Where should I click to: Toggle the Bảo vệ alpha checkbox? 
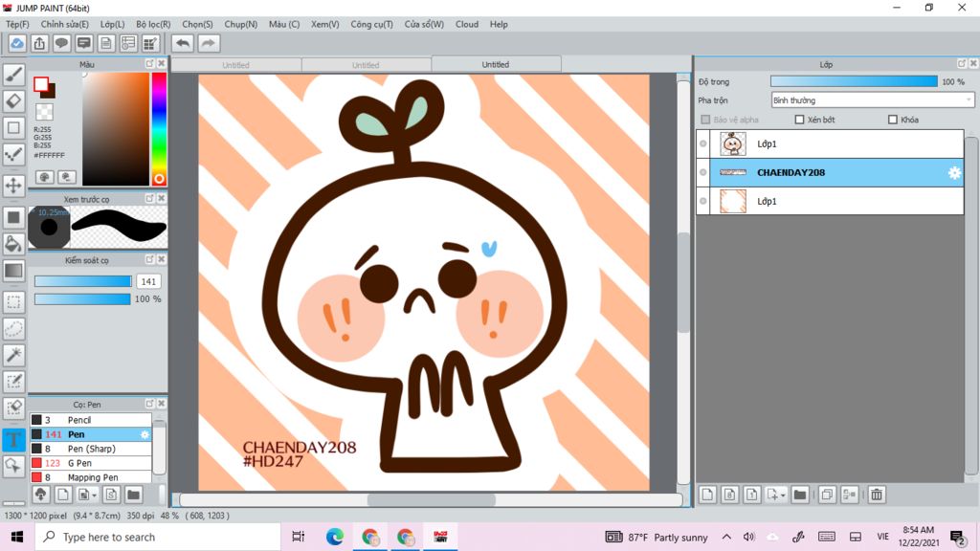pos(705,120)
